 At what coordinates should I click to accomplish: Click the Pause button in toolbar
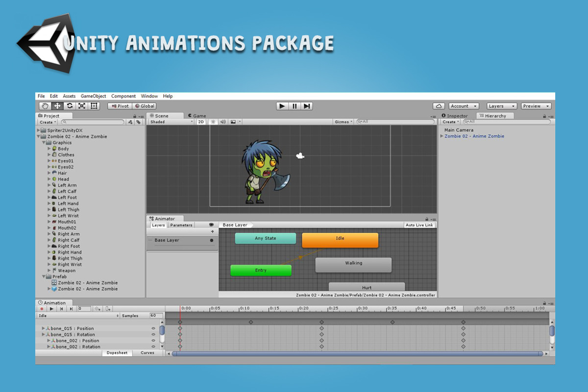294,106
